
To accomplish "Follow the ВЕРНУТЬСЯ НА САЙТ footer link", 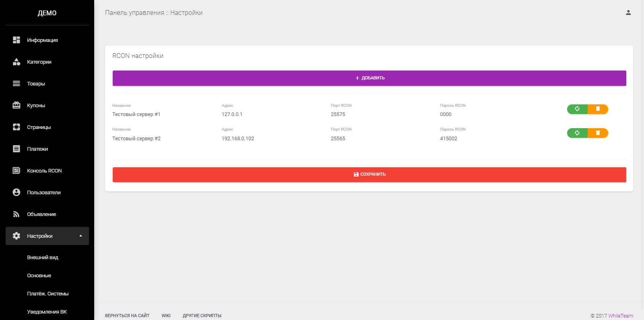I will pyautogui.click(x=127, y=316).
